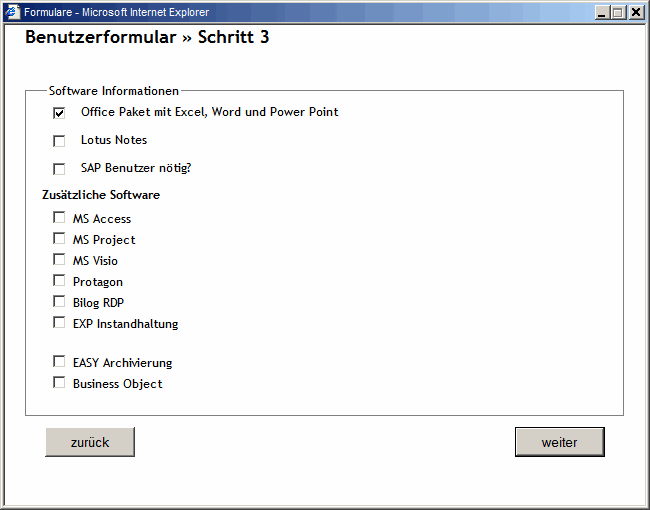Go back with the zurück button
Image resolution: width=650 pixels, height=510 pixels.
[90, 442]
